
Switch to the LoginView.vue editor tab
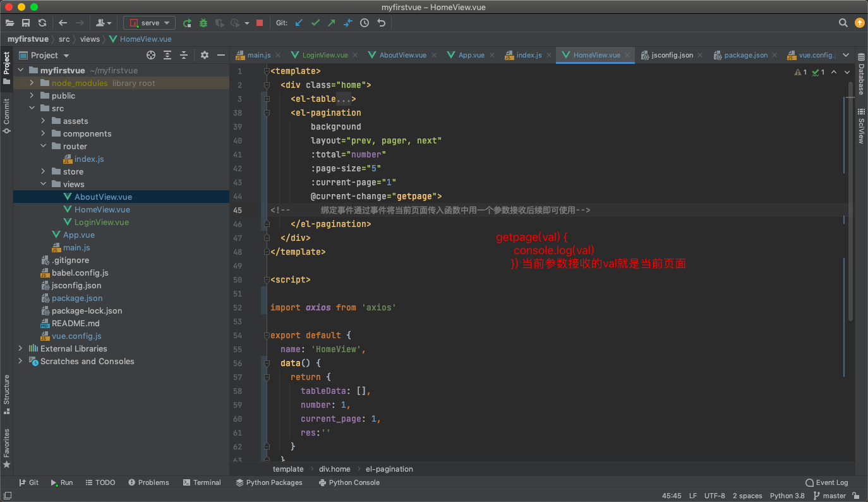pyautogui.click(x=324, y=55)
